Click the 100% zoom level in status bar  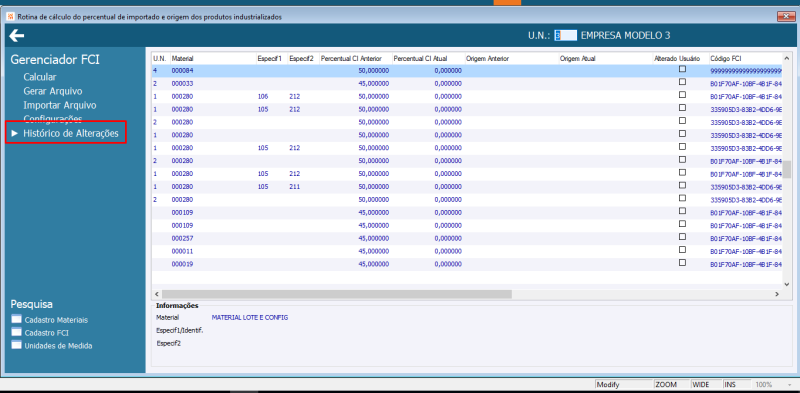coord(764,384)
